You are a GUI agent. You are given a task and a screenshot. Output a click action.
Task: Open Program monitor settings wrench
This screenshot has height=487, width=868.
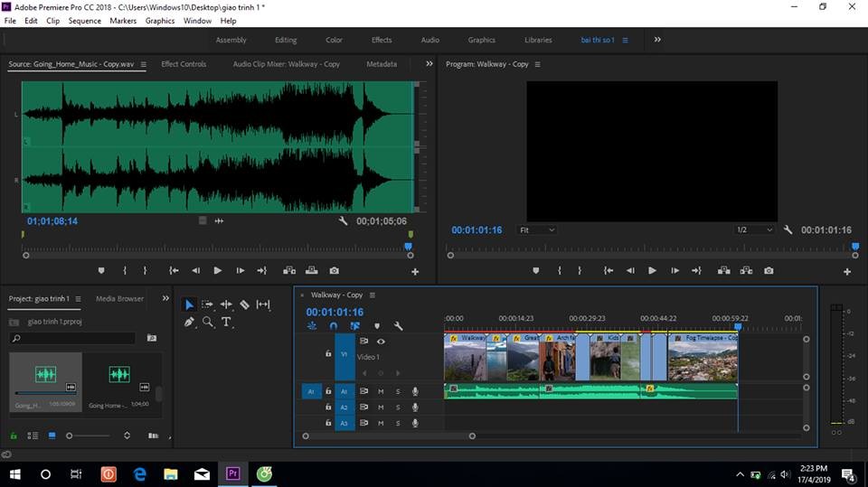[788, 229]
